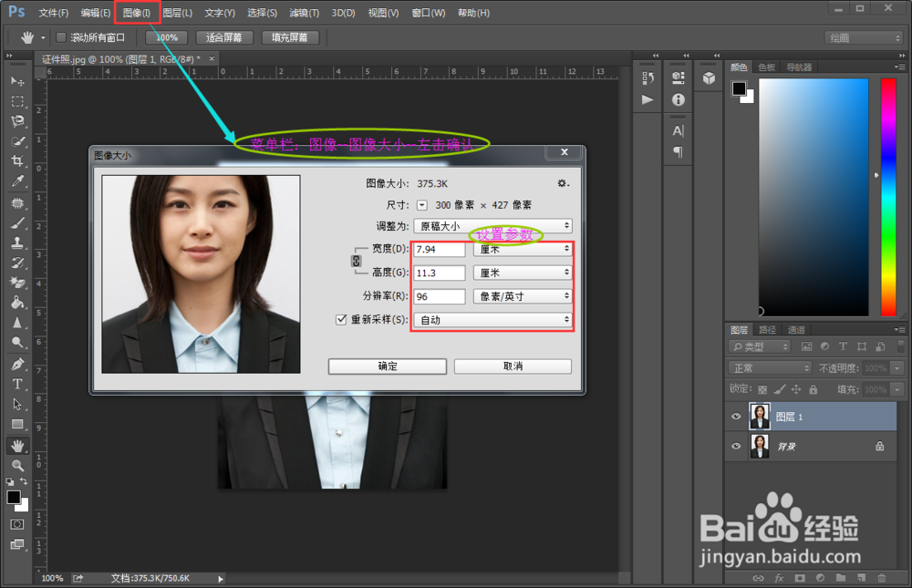Click the hue spectrum slider
This screenshot has width=912, height=588.
888,197
